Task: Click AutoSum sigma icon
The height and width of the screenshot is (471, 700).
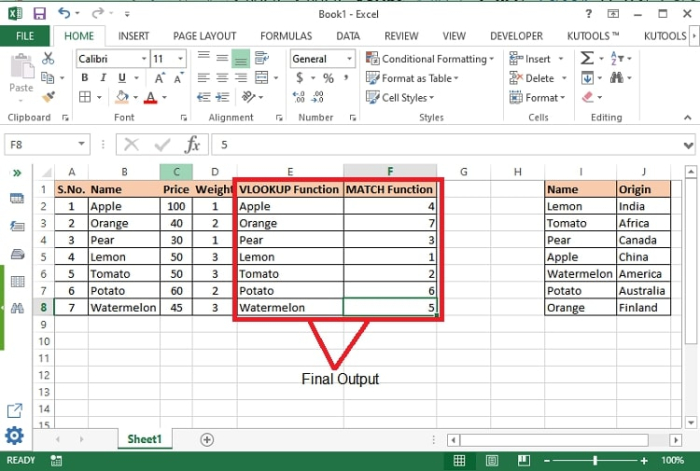Action: pos(587,58)
